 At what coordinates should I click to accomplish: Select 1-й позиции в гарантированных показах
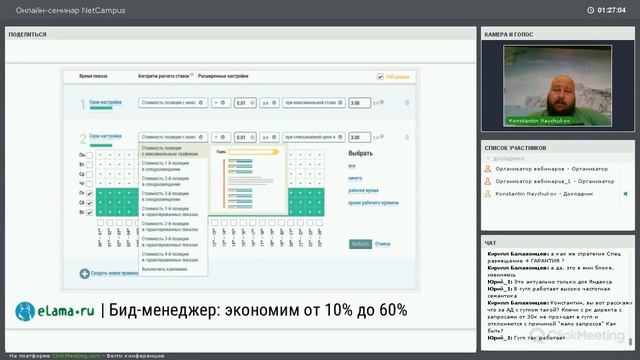click(x=173, y=211)
